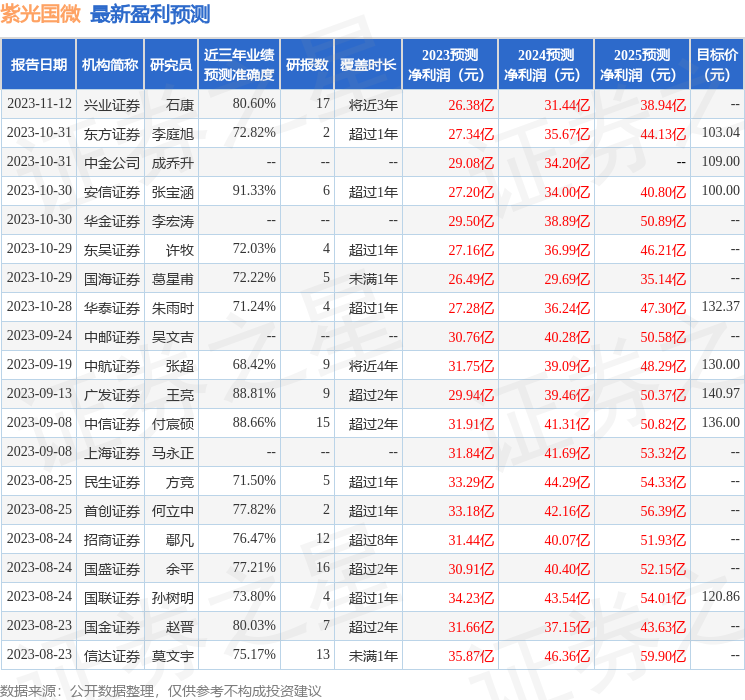Click the 研究员 column header
This screenshot has width=745, height=700.
tap(171, 65)
